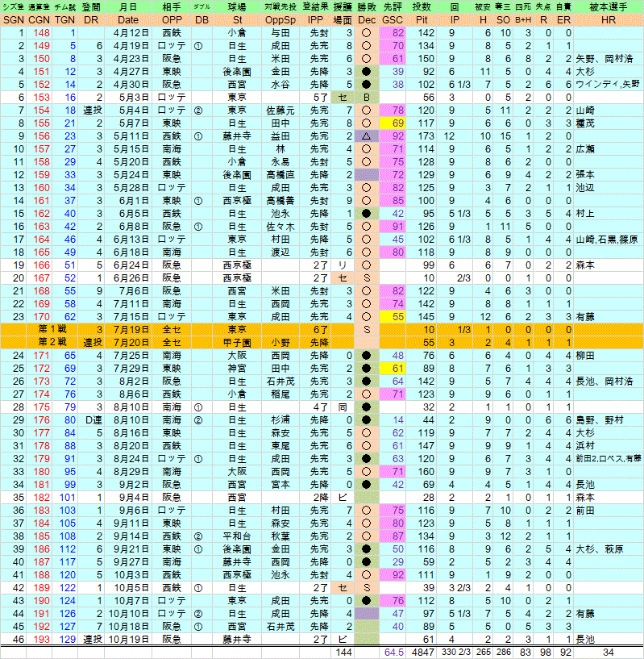644x659 pixels.
Task: Select the GSC column header
Action: pyautogui.click(x=393, y=19)
